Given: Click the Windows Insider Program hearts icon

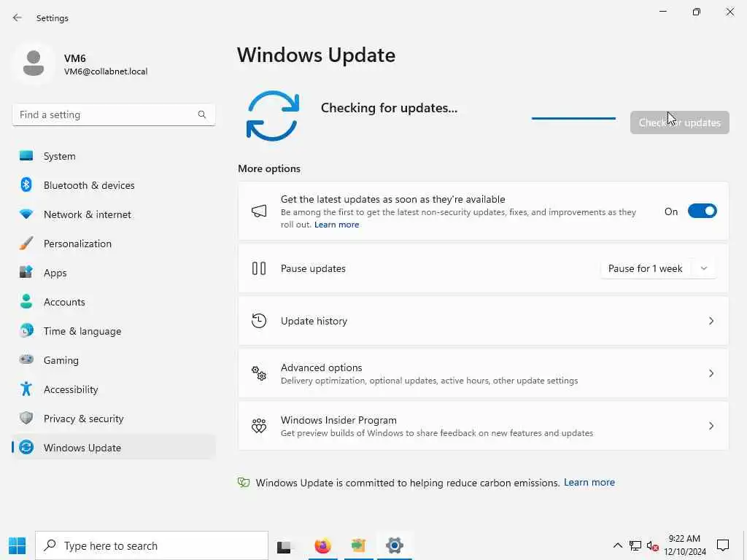Looking at the screenshot, I should [259, 426].
